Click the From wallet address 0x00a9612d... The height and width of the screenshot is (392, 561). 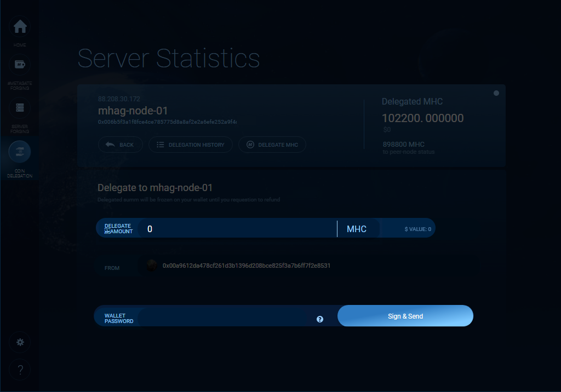[x=247, y=266]
